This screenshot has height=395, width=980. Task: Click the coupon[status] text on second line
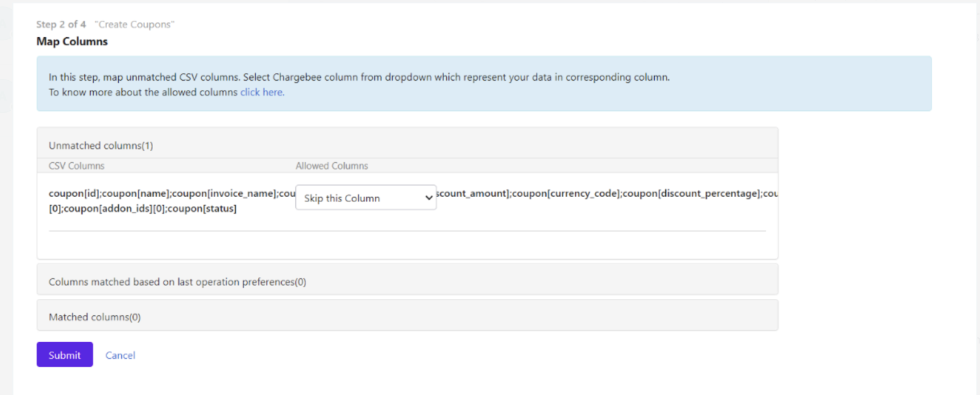(210, 209)
